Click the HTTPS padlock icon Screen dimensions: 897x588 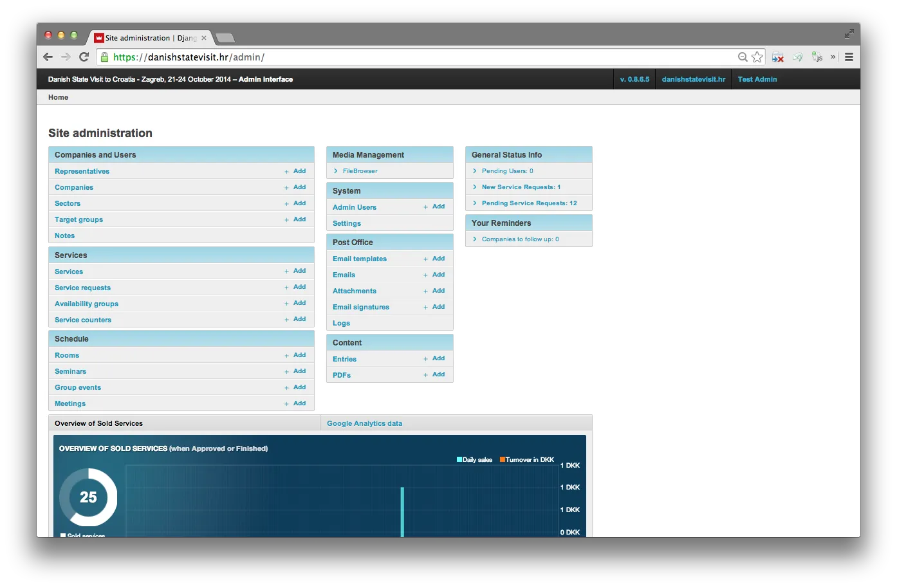[x=104, y=57]
